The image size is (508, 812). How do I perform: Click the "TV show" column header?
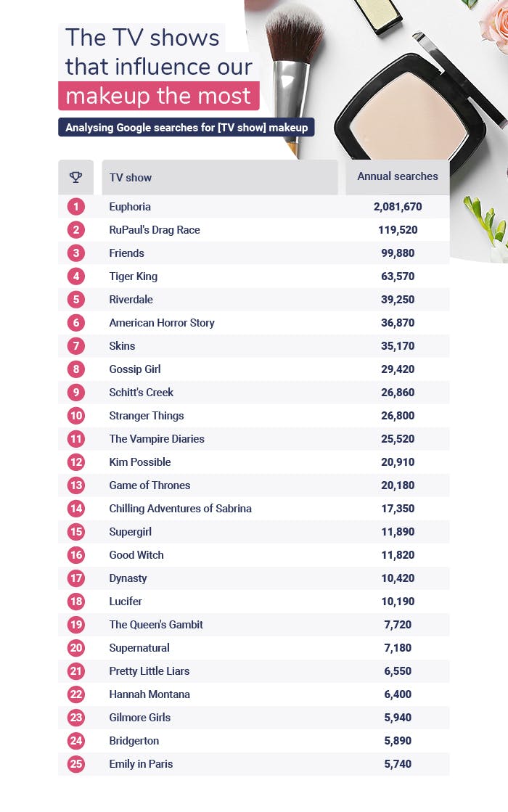131,177
